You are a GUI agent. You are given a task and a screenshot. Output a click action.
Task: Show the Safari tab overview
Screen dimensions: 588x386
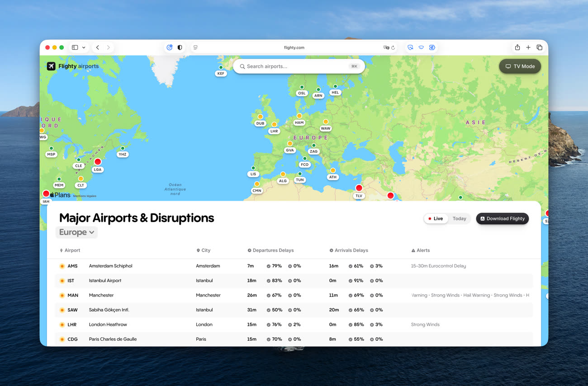[539, 47]
